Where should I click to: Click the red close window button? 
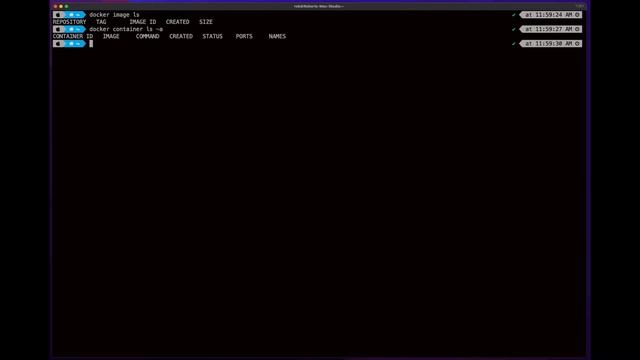click(56, 7)
